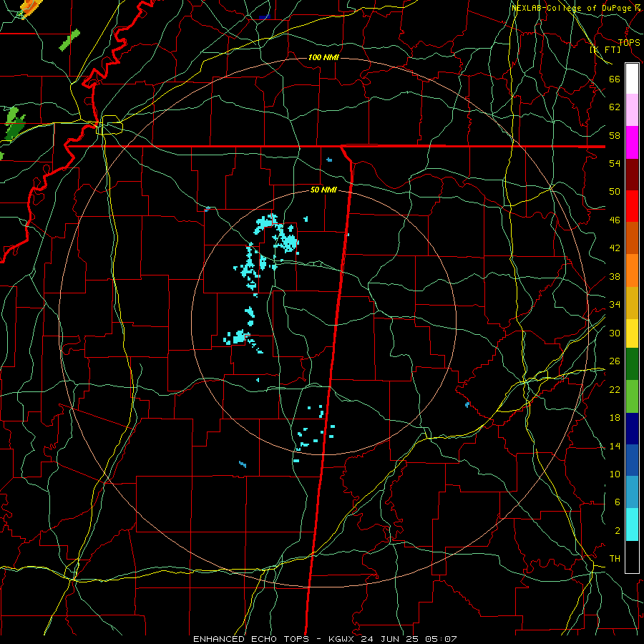The height and width of the screenshot is (644, 644).
Task: Select the light green legend swatch
Action: click(632, 396)
